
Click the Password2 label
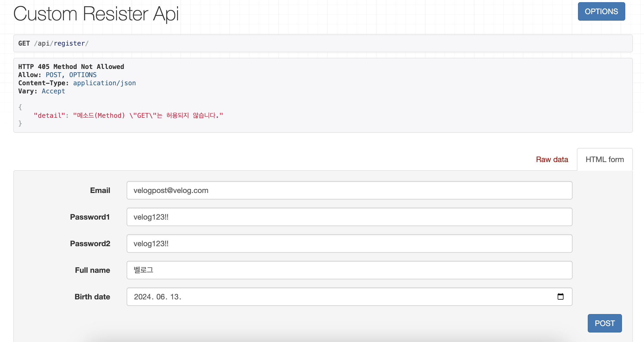pyautogui.click(x=90, y=243)
